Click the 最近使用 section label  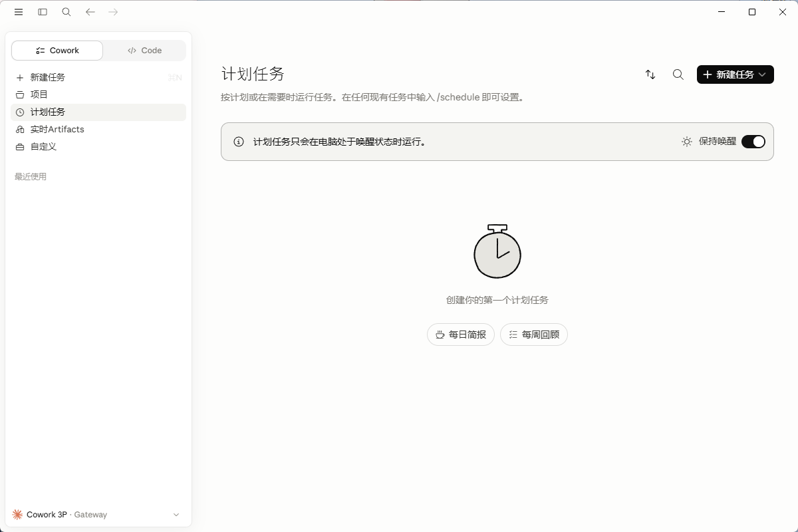(x=31, y=177)
